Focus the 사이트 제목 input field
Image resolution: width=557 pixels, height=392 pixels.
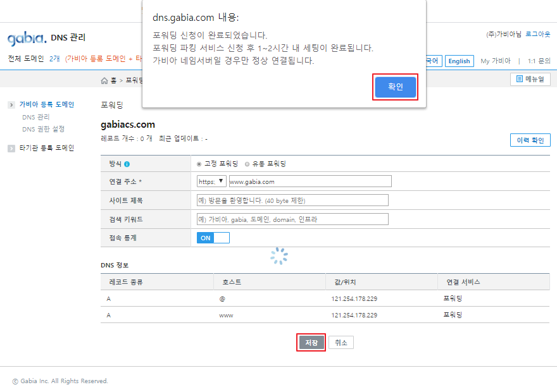(292, 200)
